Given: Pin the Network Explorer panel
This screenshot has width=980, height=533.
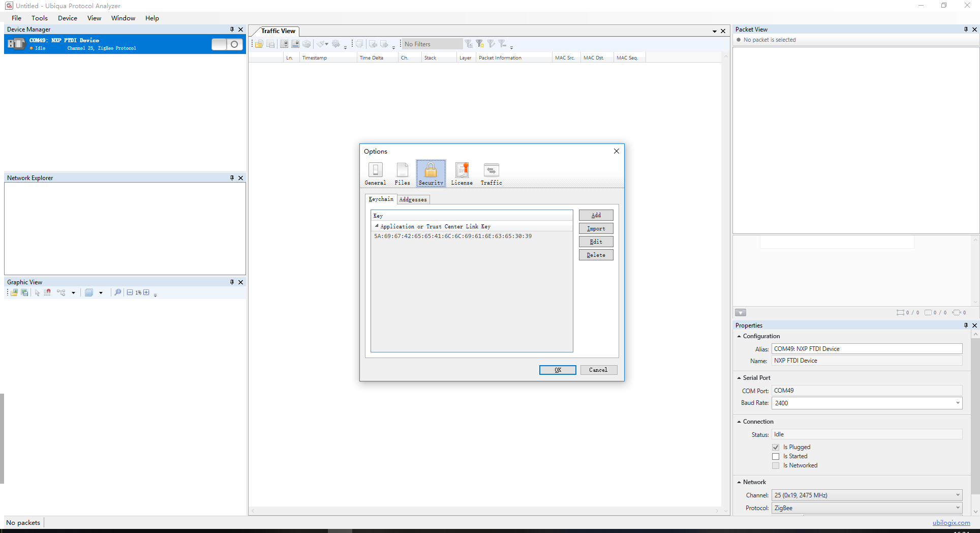Looking at the screenshot, I should (x=232, y=178).
